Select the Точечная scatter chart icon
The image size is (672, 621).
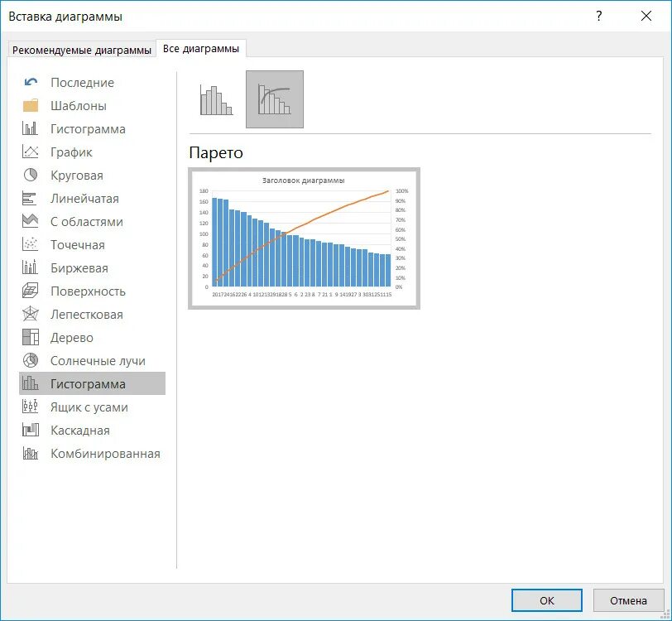(x=31, y=244)
